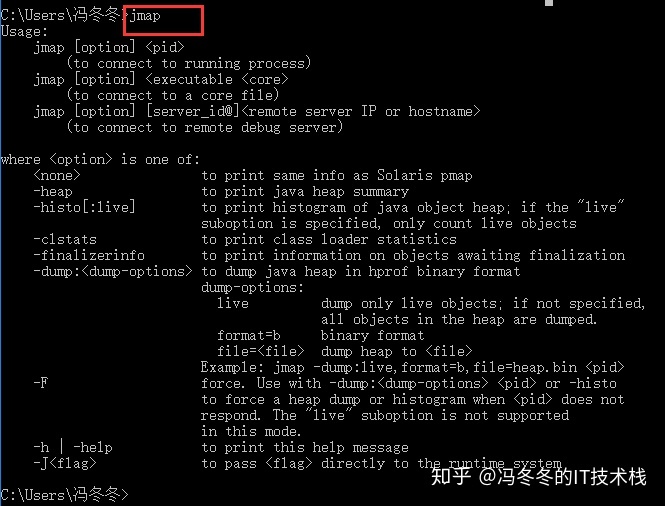Click the '-J<flag>' option text
665x506 pixels.
(65, 463)
